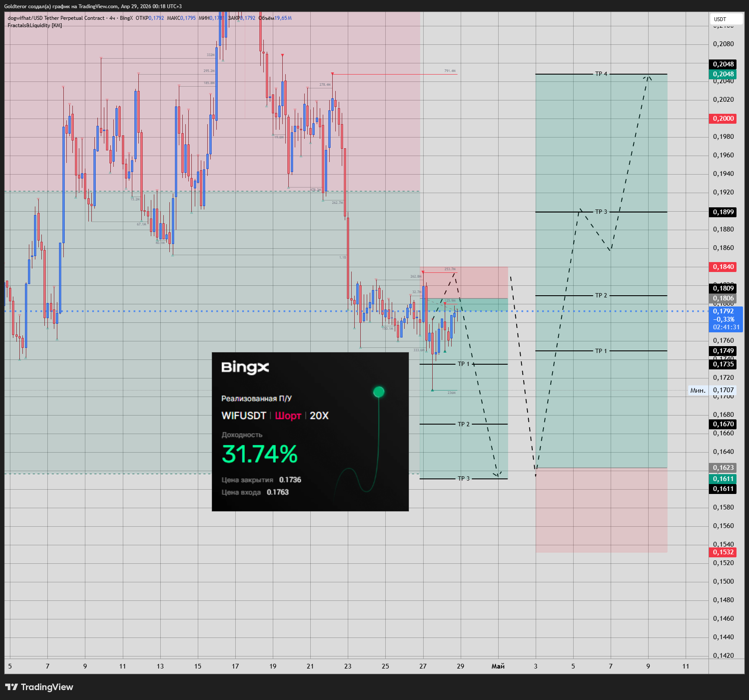Select the gray 0,1623 entry price label
This screenshot has width=749, height=700.
coord(723,468)
